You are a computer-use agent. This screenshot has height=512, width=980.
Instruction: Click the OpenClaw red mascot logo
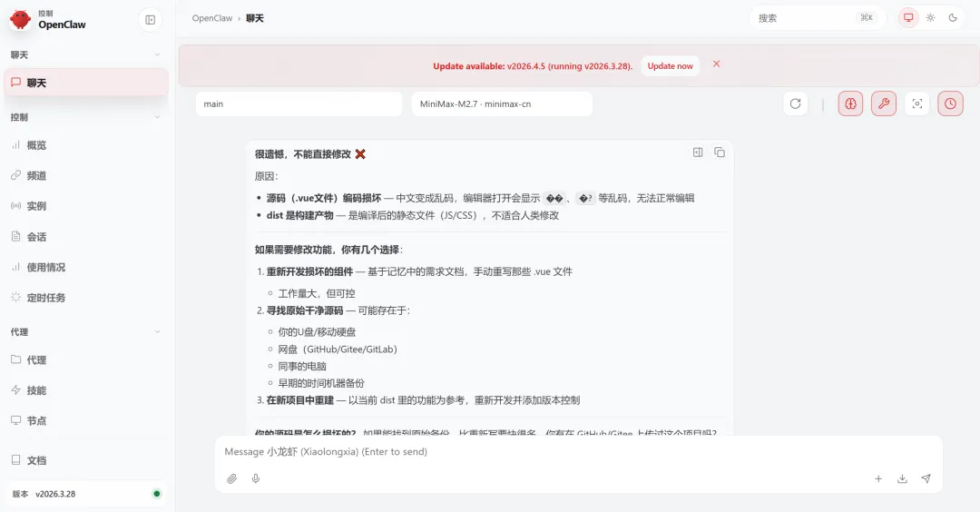pos(21,19)
